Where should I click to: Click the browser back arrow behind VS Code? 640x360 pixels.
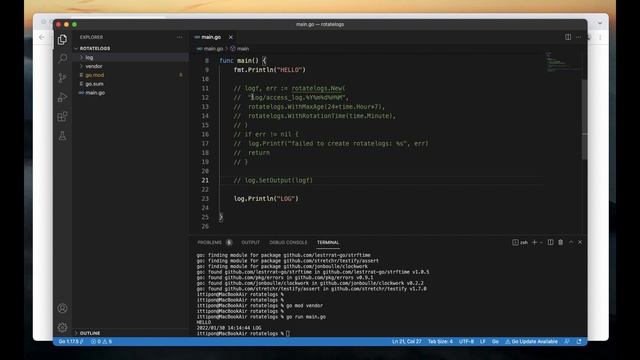click(x=42, y=37)
